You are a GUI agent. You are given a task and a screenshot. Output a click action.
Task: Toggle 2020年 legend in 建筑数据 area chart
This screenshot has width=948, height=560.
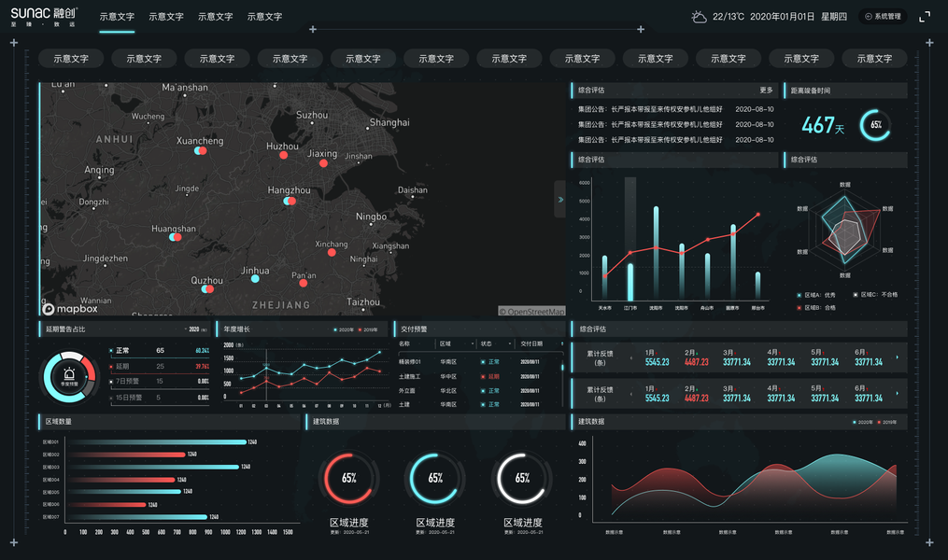(x=863, y=422)
